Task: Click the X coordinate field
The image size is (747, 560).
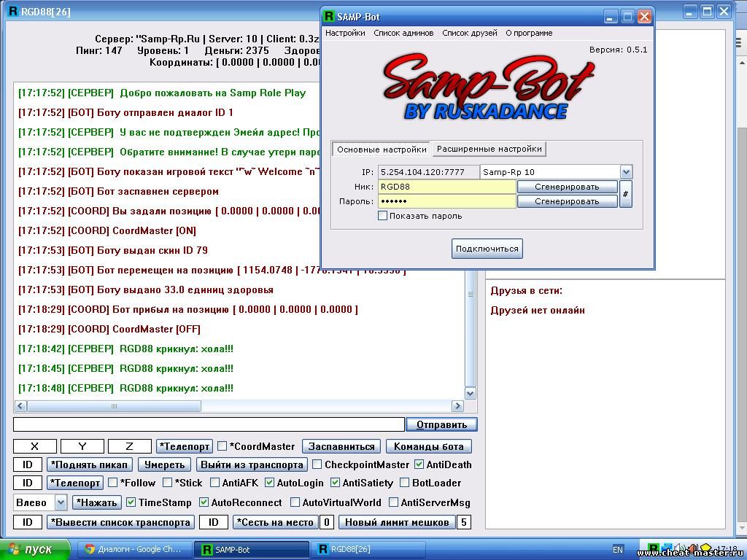Action: click(x=35, y=446)
